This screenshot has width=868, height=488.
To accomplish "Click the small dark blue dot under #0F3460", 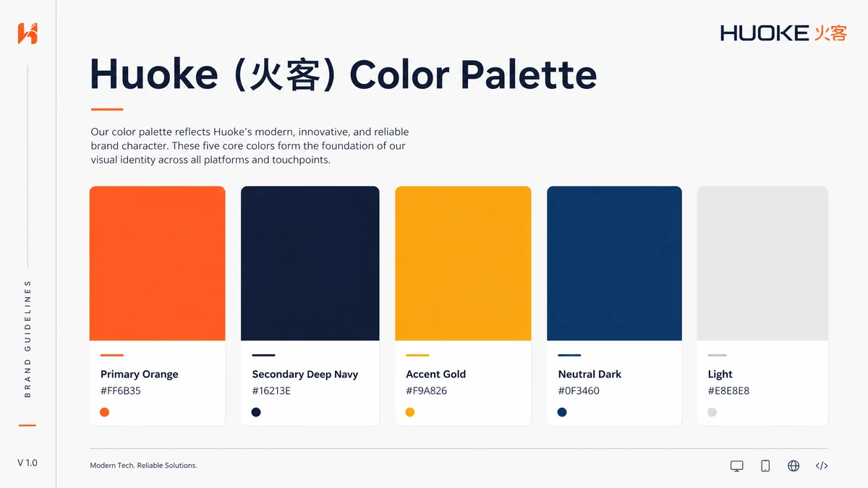I will click(562, 412).
